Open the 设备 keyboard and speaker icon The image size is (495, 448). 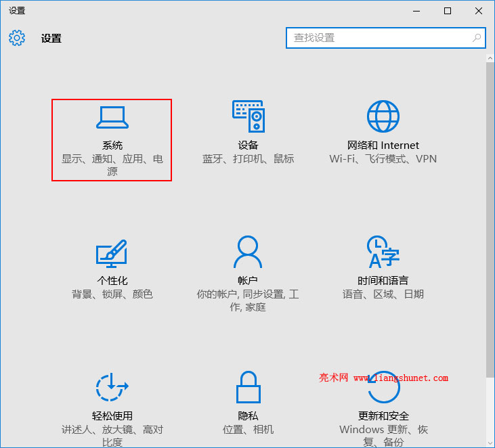[x=249, y=116]
